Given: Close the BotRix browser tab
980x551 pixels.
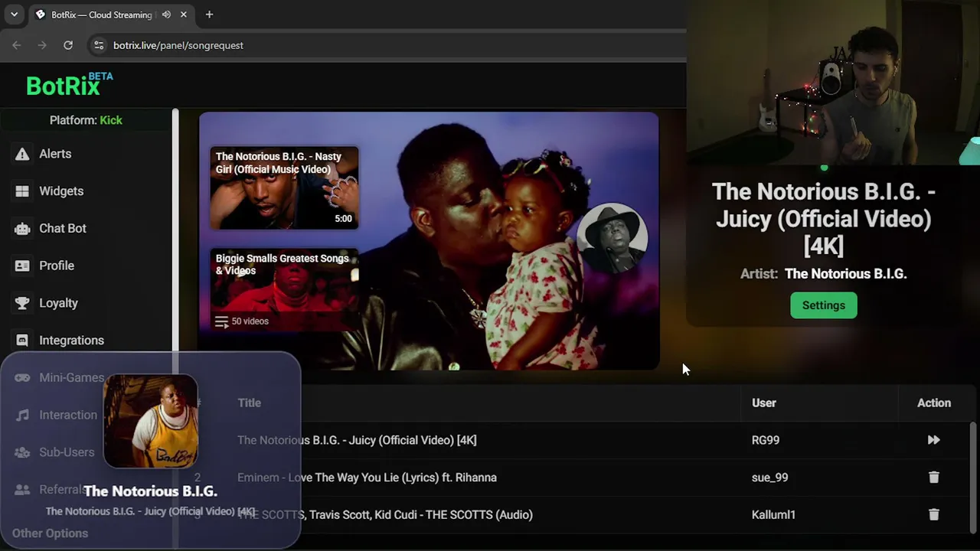Looking at the screenshot, I should tap(184, 15).
